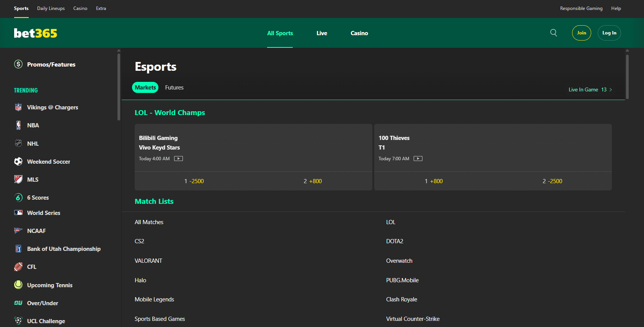Click the PGA icon for Bank of Utah Championship
644x327 pixels.
18,249
